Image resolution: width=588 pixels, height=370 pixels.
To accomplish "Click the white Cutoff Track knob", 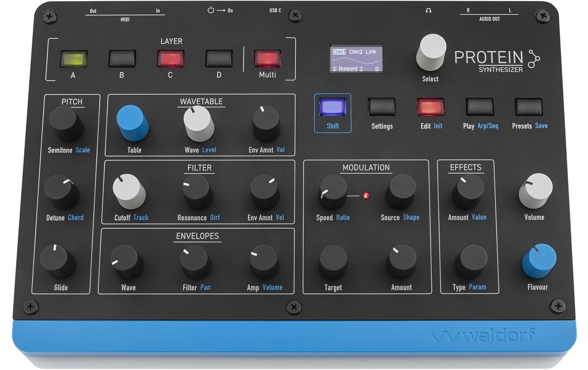I will [129, 191].
